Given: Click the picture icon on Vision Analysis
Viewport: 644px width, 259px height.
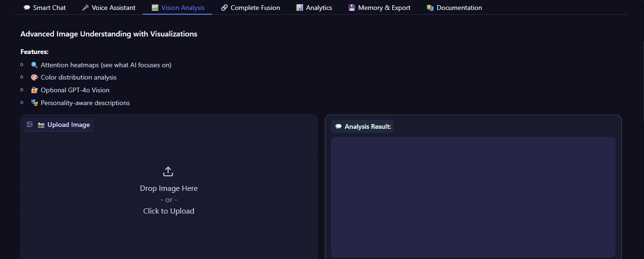Looking at the screenshot, I should click(x=155, y=8).
